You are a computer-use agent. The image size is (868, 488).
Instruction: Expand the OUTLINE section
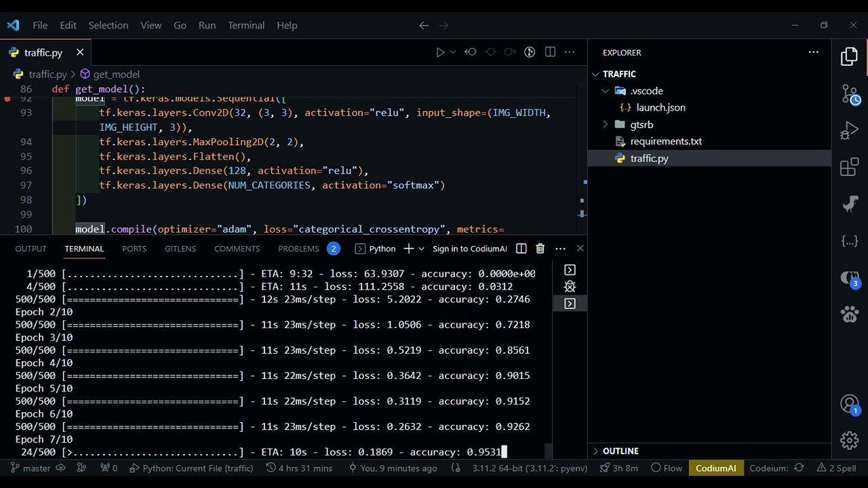(620, 451)
